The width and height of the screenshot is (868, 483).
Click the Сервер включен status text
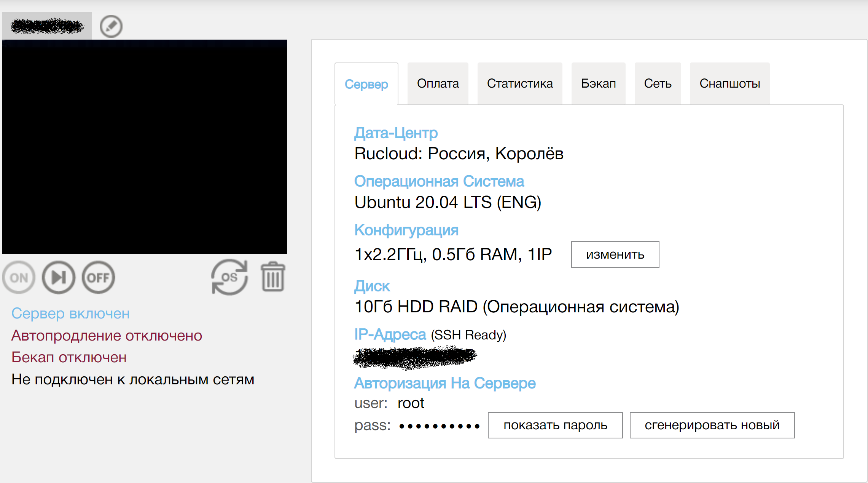70,313
